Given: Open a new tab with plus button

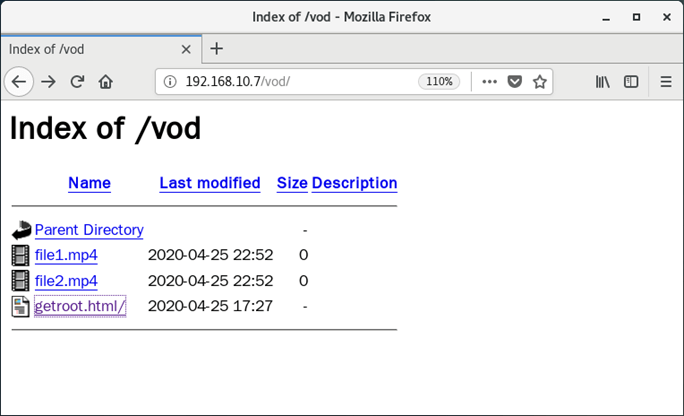Looking at the screenshot, I should (x=216, y=48).
